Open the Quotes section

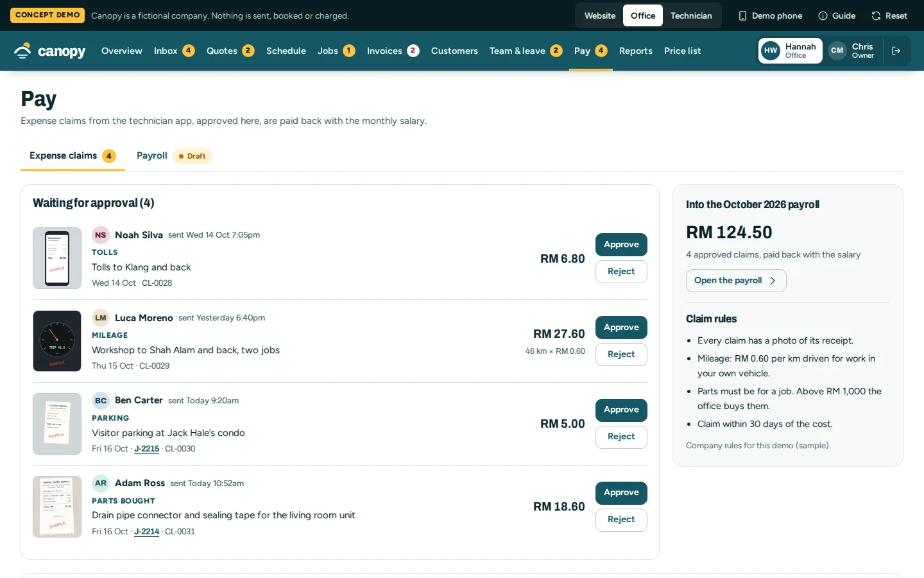tap(230, 51)
